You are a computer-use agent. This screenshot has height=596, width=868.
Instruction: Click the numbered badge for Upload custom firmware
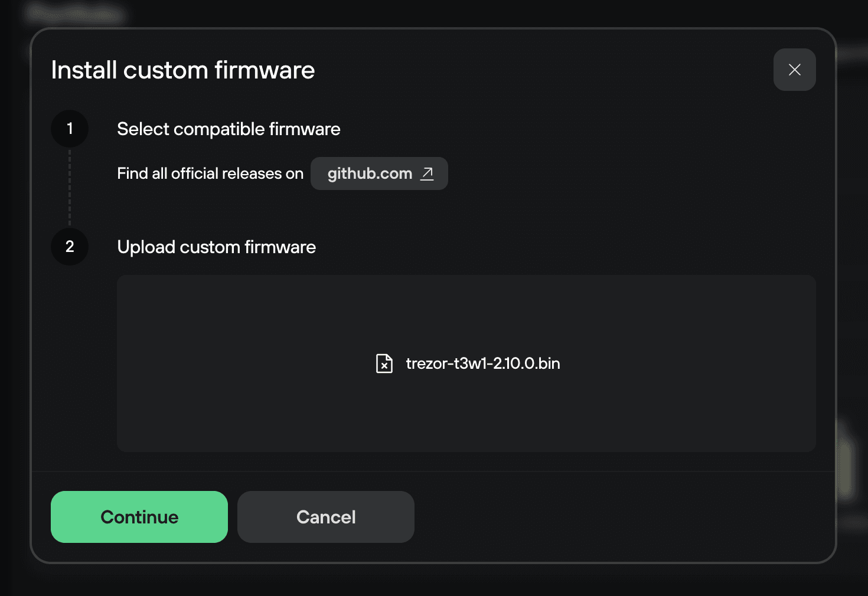click(x=70, y=247)
